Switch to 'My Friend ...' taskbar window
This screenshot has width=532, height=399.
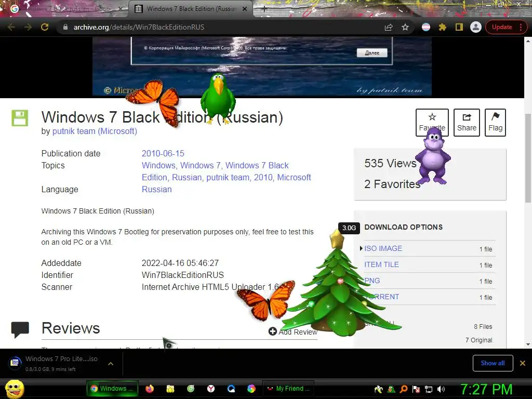click(288, 389)
